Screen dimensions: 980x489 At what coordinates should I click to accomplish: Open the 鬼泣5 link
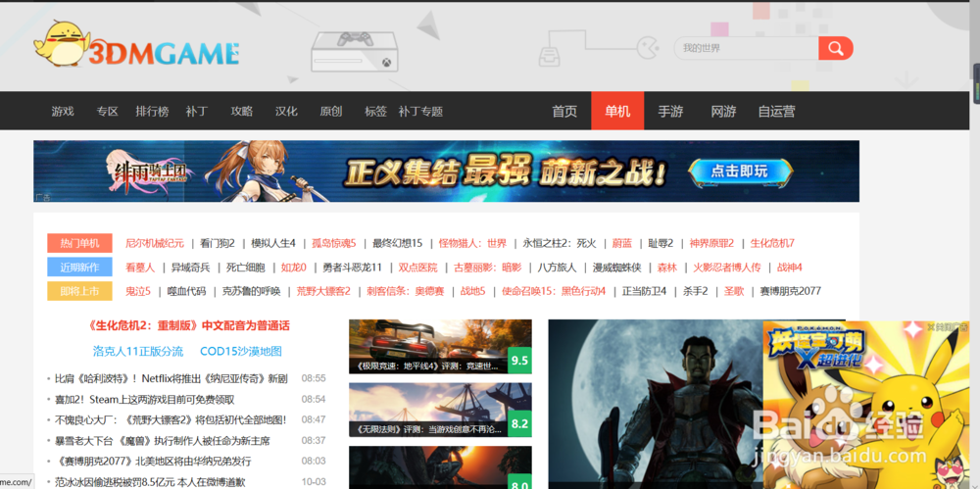click(138, 291)
